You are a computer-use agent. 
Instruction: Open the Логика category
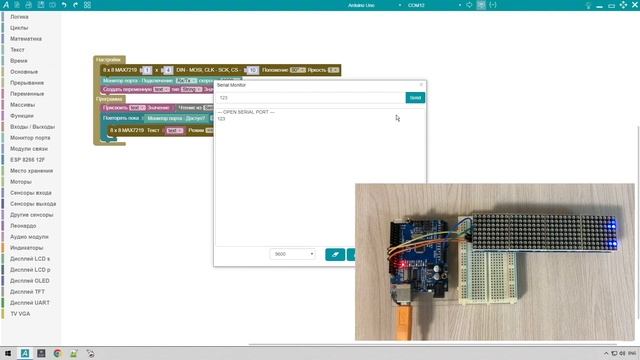(19, 17)
